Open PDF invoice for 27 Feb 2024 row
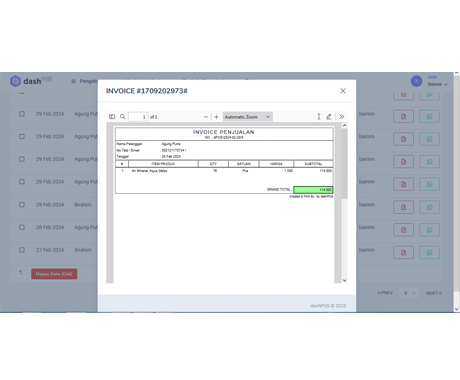Image resolution: width=460 pixels, height=380 pixels. pos(403,252)
